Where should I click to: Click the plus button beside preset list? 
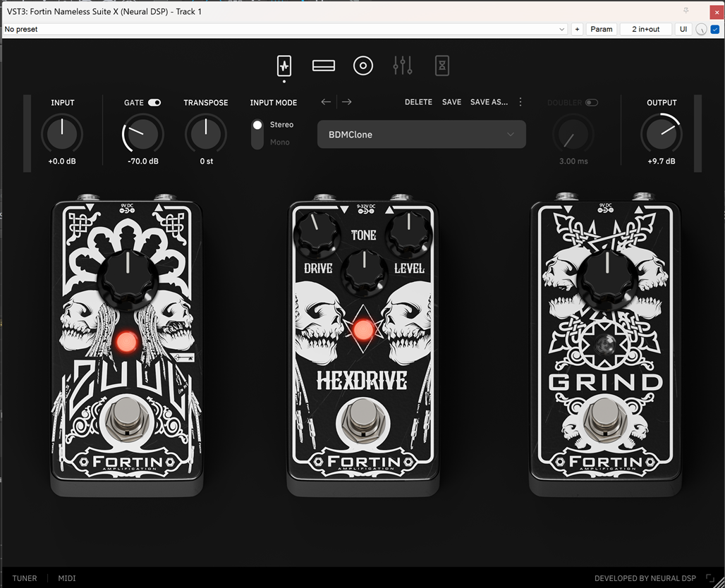(x=577, y=29)
